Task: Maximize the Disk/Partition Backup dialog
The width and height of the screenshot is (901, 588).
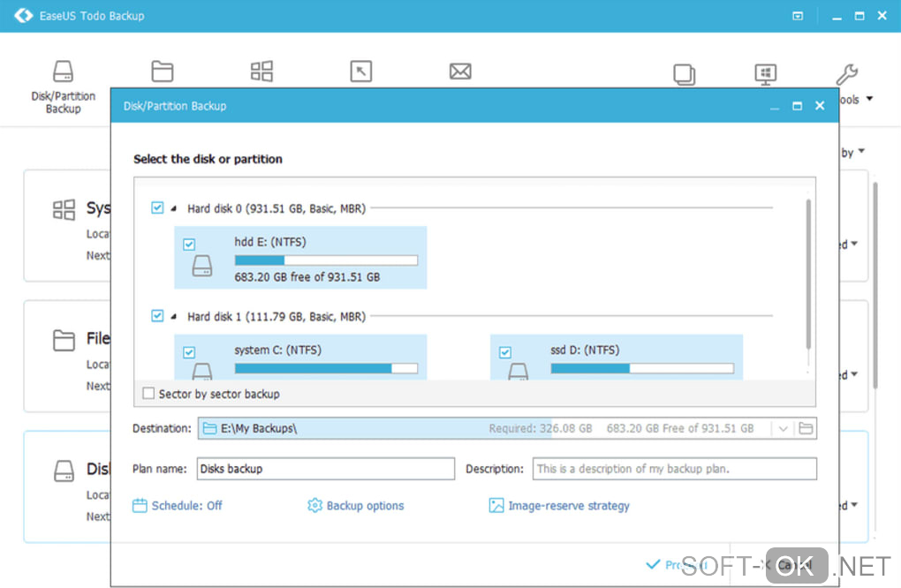Action: (x=797, y=106)
